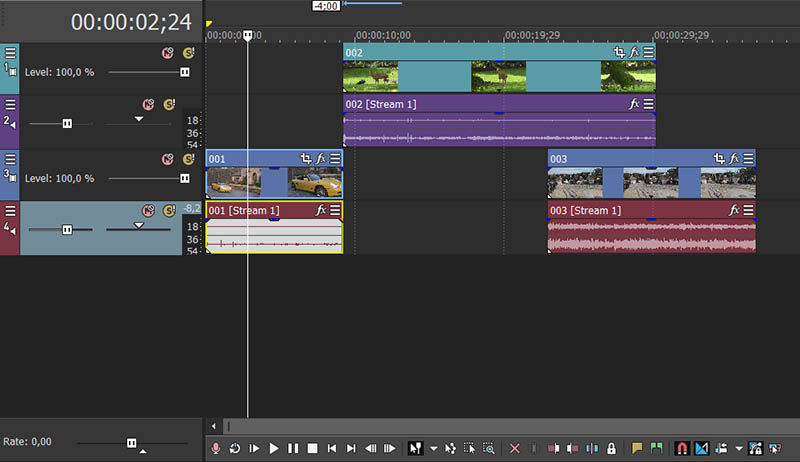Solo video track 1
Image resolution: width=800 pixels, height=462 pixels.
pyautogui.click(x=189, y=53)
